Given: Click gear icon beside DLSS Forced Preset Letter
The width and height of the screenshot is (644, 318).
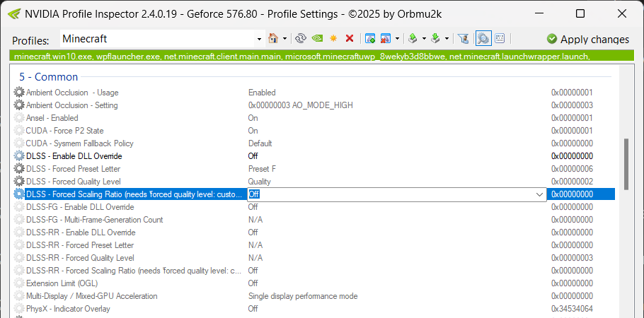Looking at the screenshot, I should pos(19,169).
